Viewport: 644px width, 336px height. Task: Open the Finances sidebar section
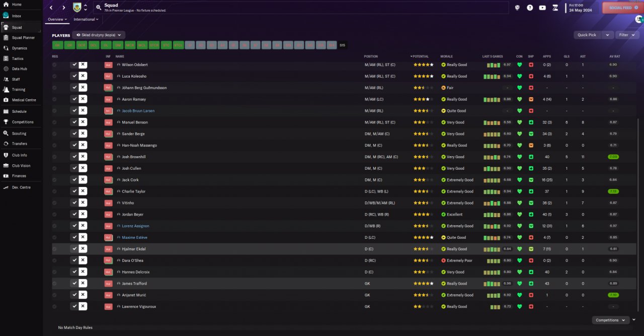point(19,176)
